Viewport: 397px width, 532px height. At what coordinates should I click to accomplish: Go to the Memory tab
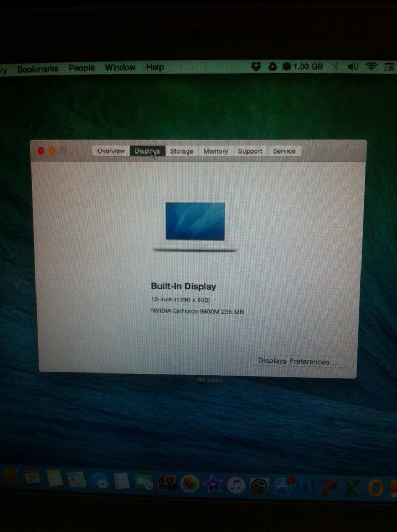pyautogui.click(x=215, y=151)
